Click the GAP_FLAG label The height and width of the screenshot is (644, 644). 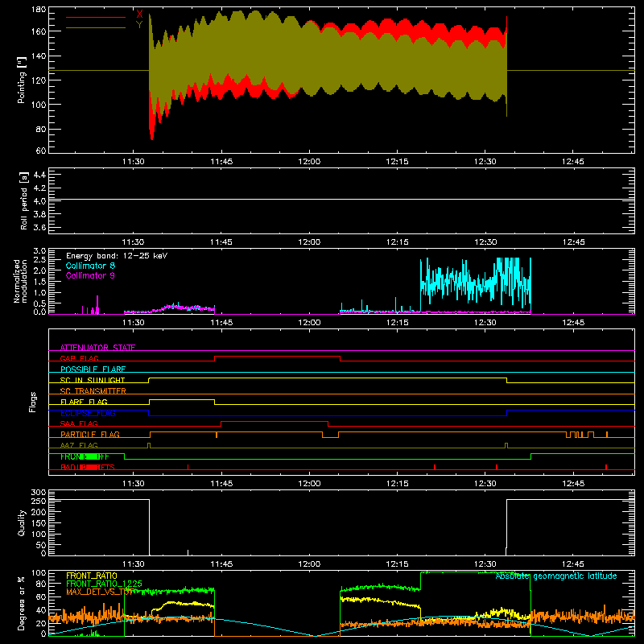(79, 358)
